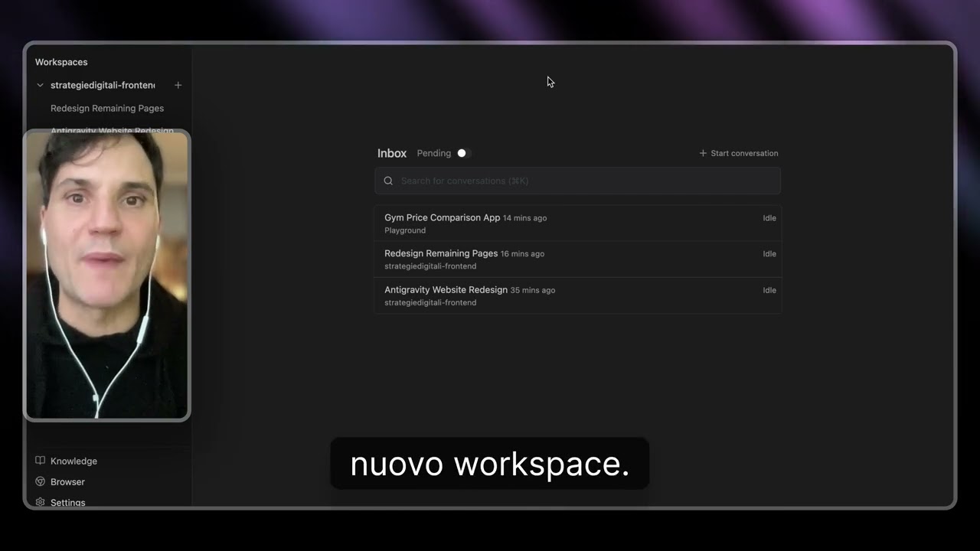Click the Settings gear icon
The width and height of the screenshot is (980, 551).
pyautogui.click(x=41, y=502)
